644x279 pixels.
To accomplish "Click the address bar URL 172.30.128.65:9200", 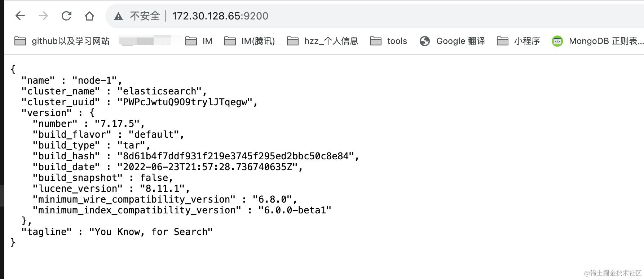I will [220, 16].
